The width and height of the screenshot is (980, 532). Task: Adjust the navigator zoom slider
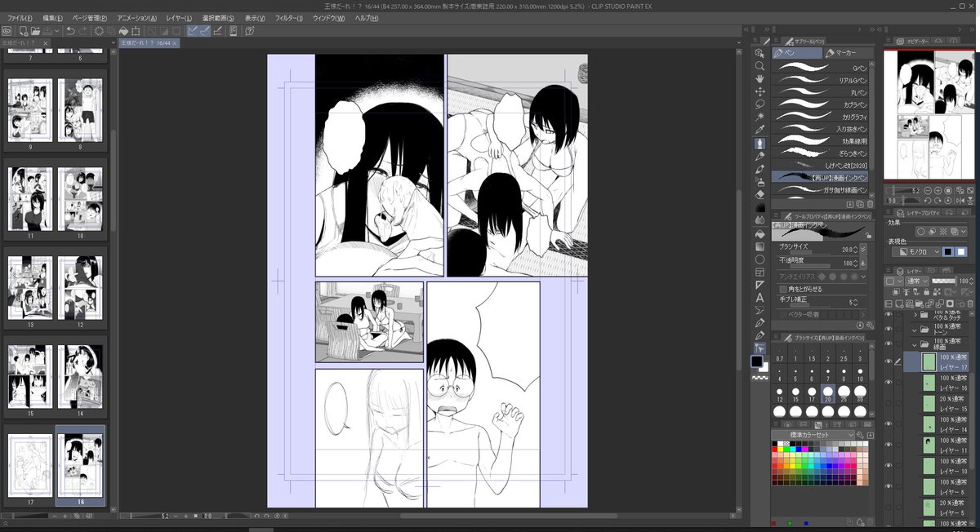tap(904, 190)
